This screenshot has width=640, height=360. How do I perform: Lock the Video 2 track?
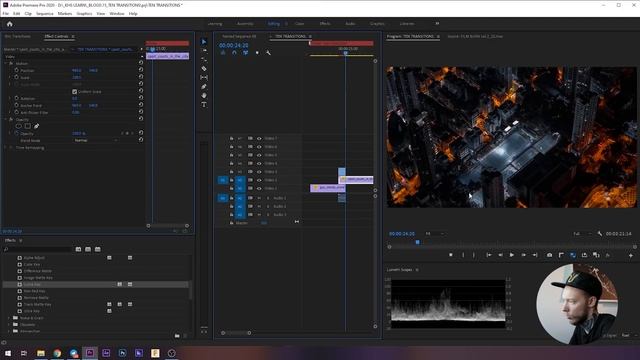231,180
